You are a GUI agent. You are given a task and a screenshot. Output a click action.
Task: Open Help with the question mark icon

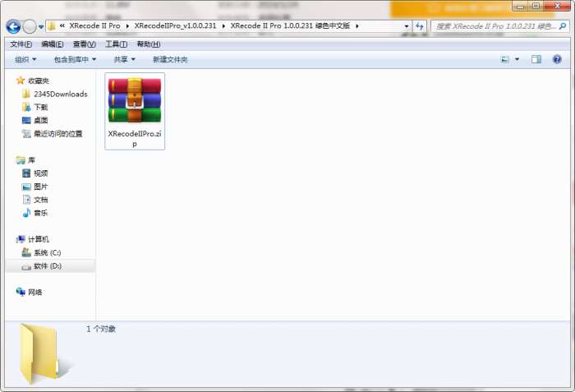[557, 59]
